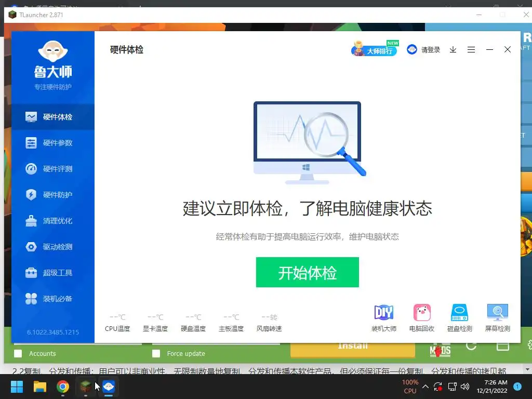Close the 鲁大师 window
532x399 pixels.
(x=508, y=49)
